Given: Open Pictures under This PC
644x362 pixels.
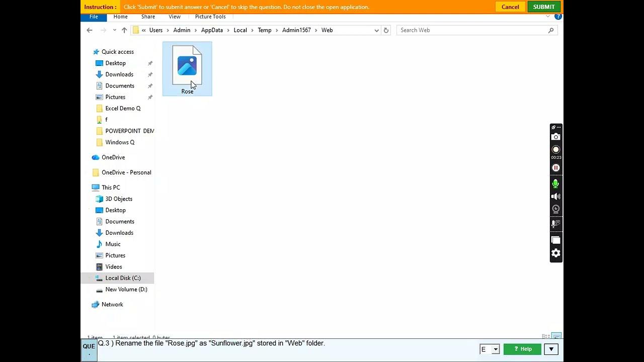Looking at the screenshot, I should click(x=115, y=255).
